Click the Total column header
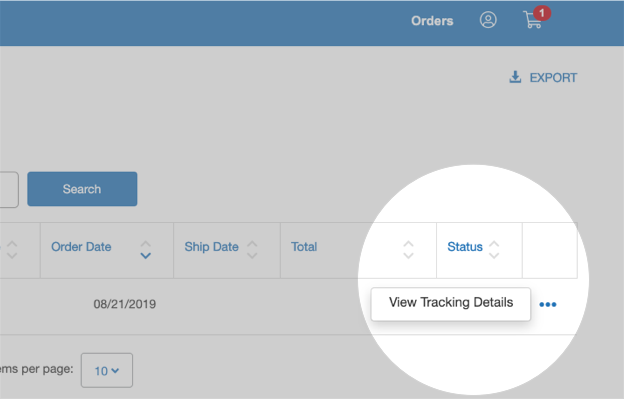 click(x=304, y=247)
